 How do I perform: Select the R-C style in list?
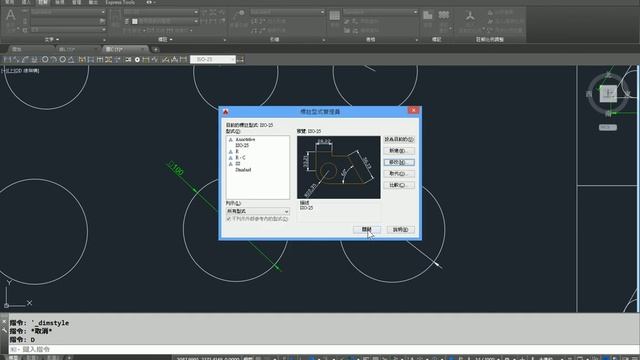point(240,158)
